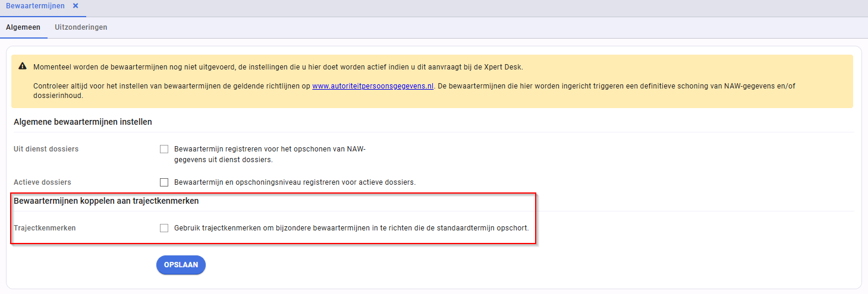Tick the Actieve dossiers bewaartermijn checkbox
The image size is (868, 294).
coord(164,182)
